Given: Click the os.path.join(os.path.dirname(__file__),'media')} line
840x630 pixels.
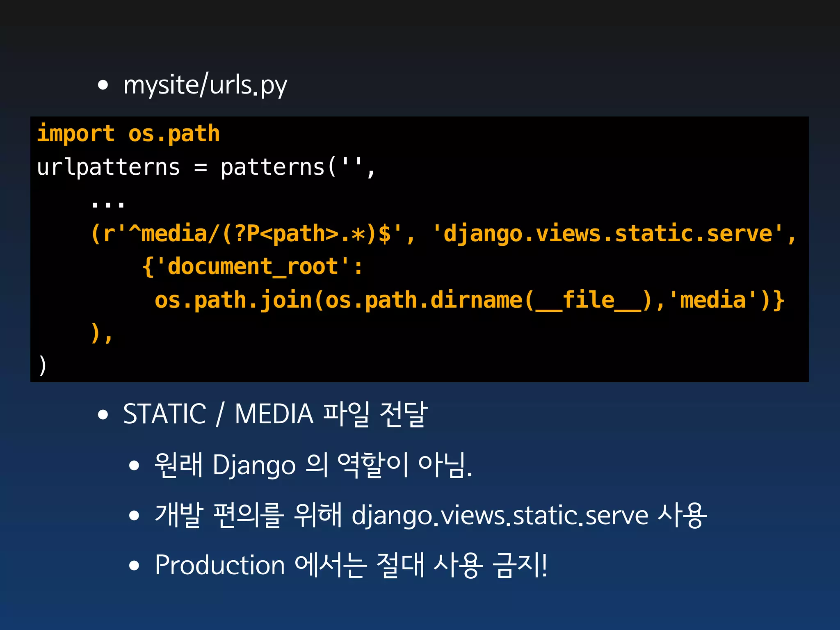Looking at the screenshot, I should (x=470, y=300).
